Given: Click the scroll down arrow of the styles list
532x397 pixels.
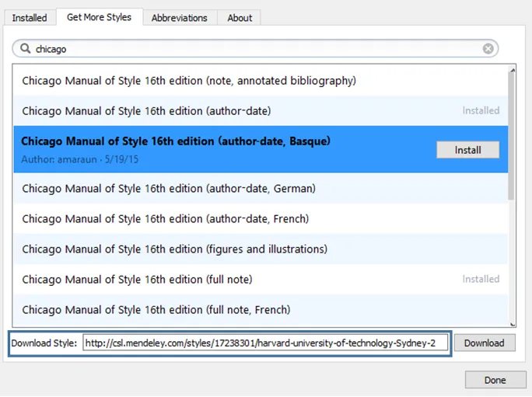Looking at the screenshot, I should [513, 325].
